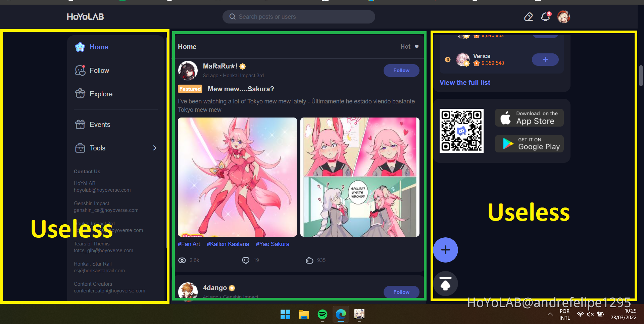Follow user 4dango

coord(401,292)
